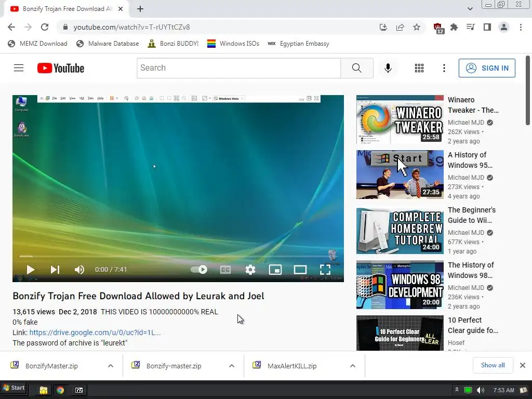Open the Google Drive link in description
Image resolution: width=532 pixels, height=399 pixels.
tap(95, 332)
